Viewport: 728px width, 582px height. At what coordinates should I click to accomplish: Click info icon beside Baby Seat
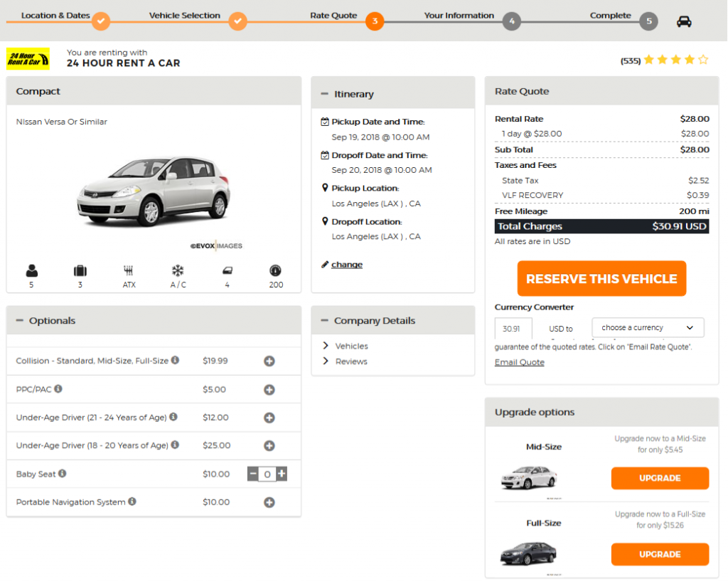pyautogui.click(x=63, y=473)
